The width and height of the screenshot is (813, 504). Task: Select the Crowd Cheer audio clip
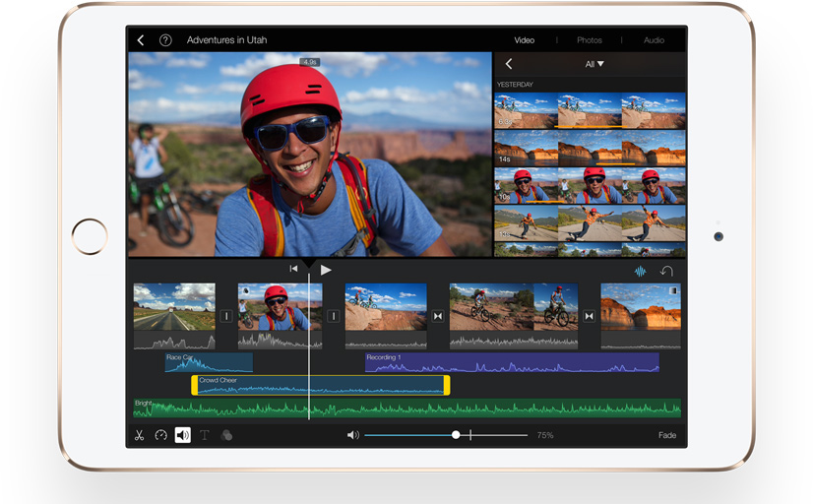click(x=321, y=385)
